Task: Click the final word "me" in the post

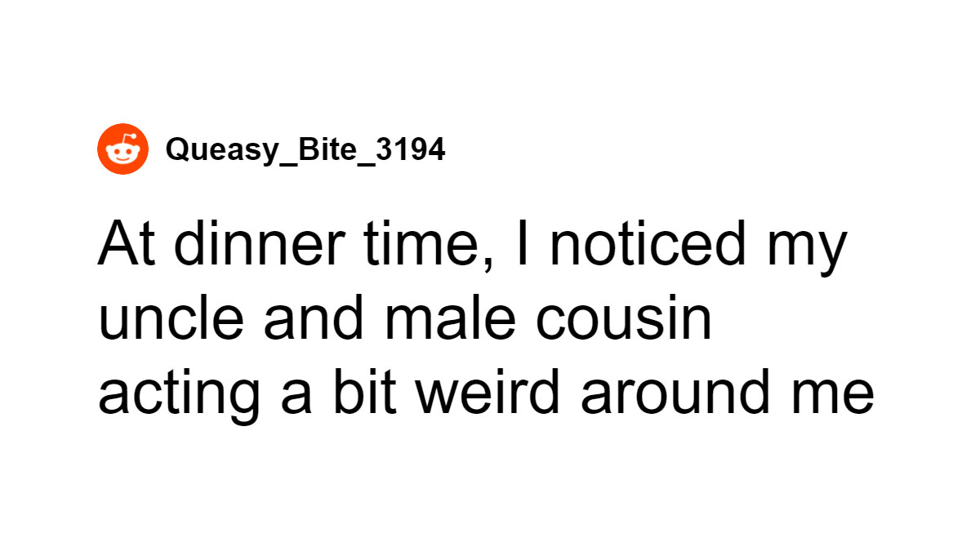Action: (x=840, y=397)
